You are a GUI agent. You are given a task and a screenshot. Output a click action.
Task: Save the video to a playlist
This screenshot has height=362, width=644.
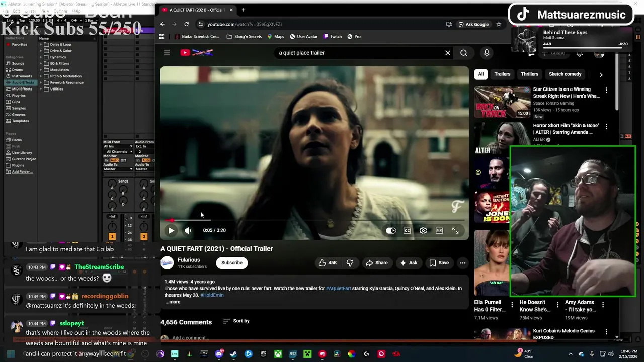pos(439,263)
